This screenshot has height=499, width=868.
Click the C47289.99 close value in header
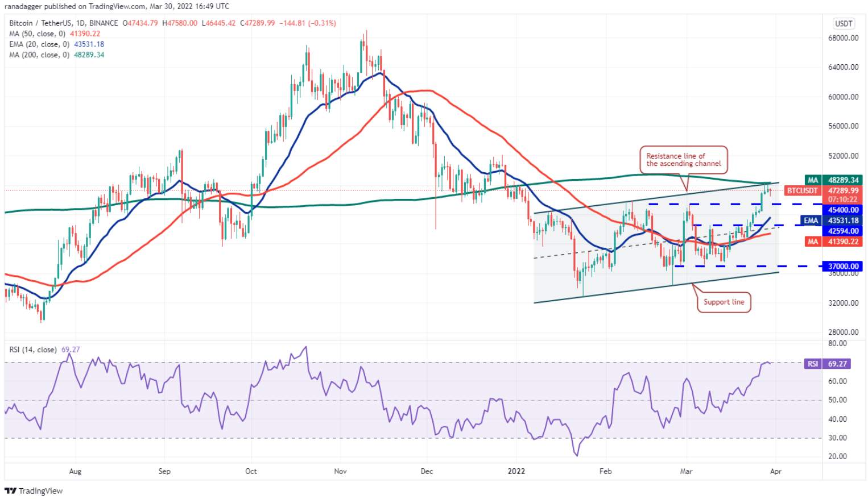[x=258, y=23]
